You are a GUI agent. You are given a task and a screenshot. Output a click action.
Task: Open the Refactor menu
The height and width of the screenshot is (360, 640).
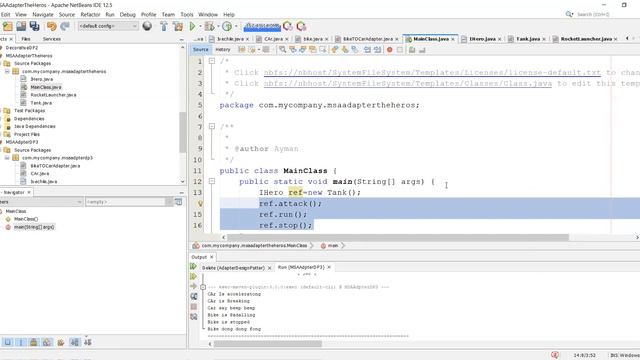[90, 14]
